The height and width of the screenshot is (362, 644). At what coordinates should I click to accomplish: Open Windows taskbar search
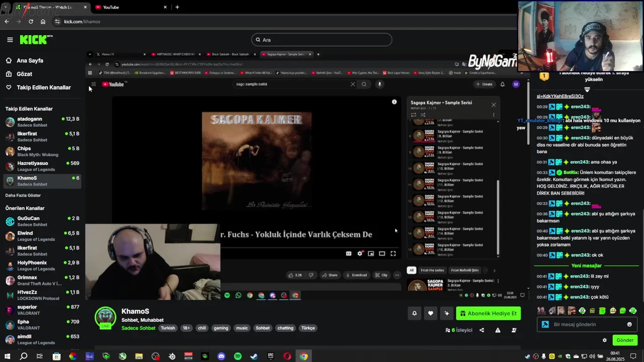click(x=23, y=356)
